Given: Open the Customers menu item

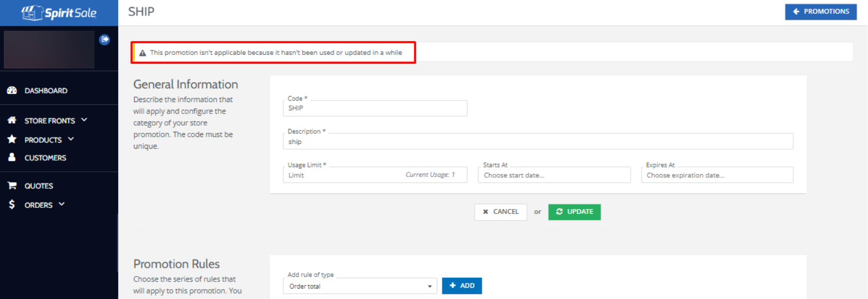Looking at the screenshot, I should pos(45,157).
